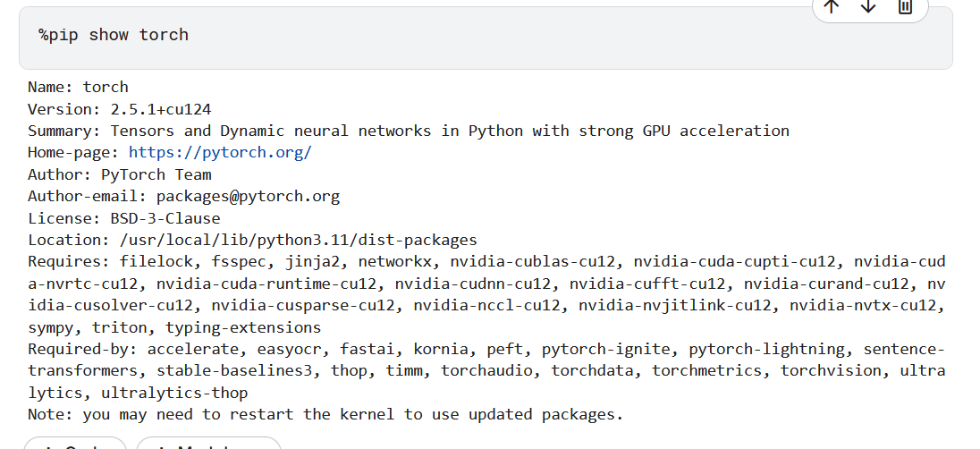Click the License: BSD-3-Clause line
Viewport: 980px width, 449px height.
coord(123,218)
